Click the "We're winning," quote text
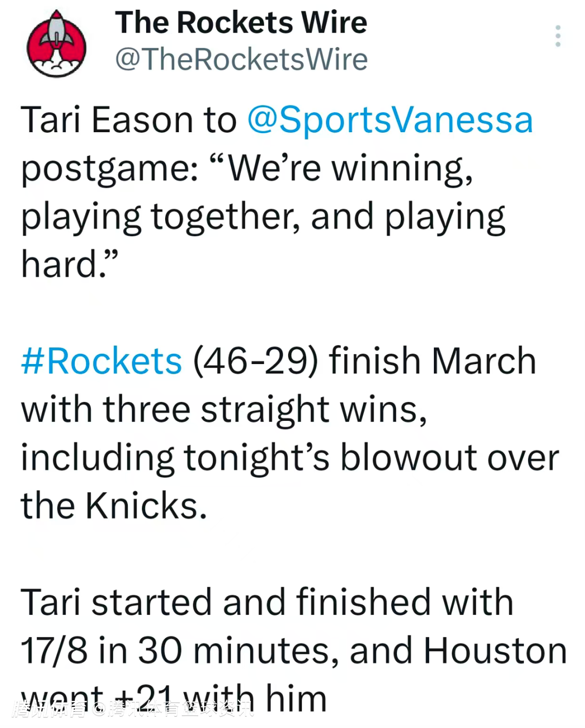 (349, 168)
